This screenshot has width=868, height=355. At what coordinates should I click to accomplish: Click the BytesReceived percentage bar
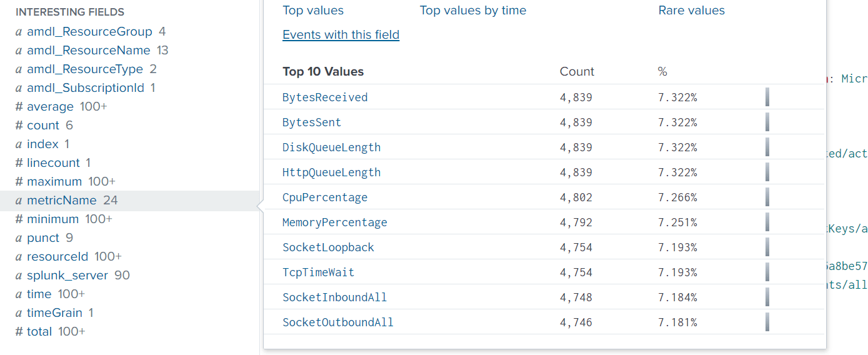point(767,97)
